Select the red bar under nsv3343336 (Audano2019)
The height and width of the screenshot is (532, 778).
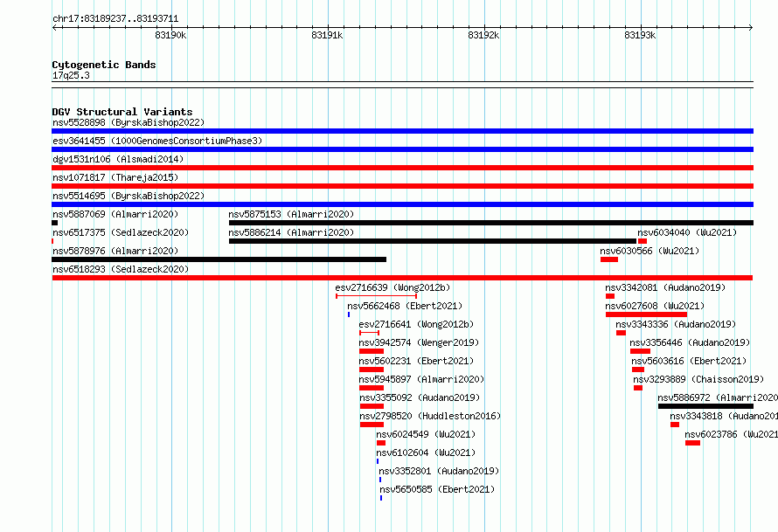click(622, 333)
